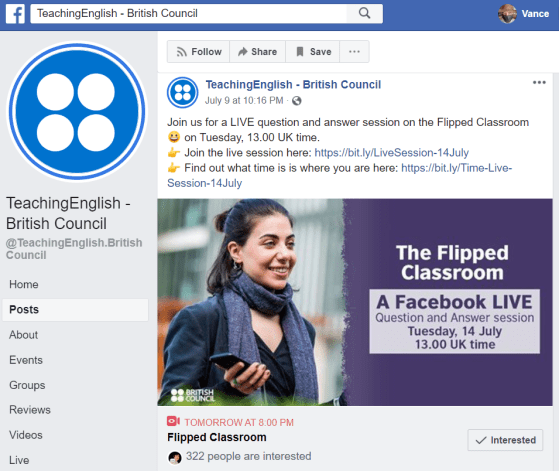The width and height of the screenshot is (559, 471).
Task: Open the post's three-dot options menu
Action: (539, 83)
